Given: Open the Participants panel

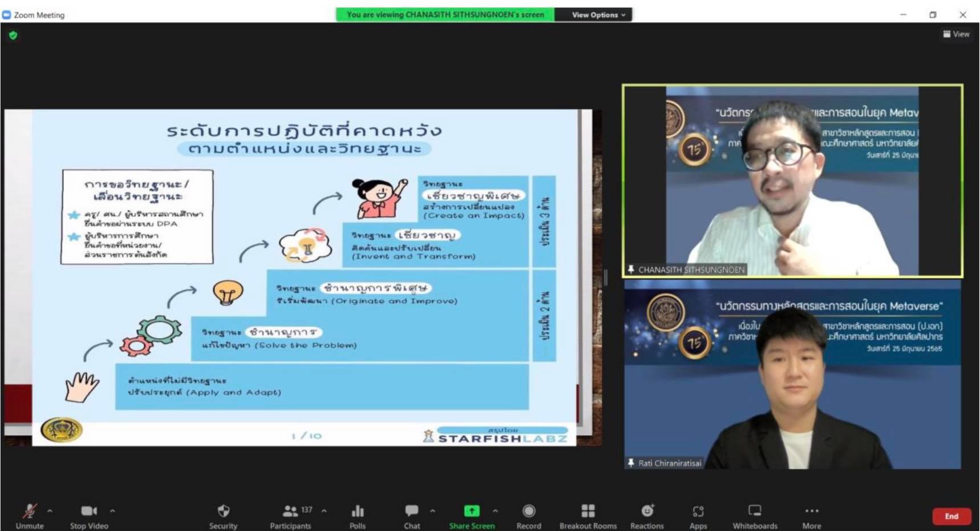Looking at the screenshot, I should coord(290,515).
